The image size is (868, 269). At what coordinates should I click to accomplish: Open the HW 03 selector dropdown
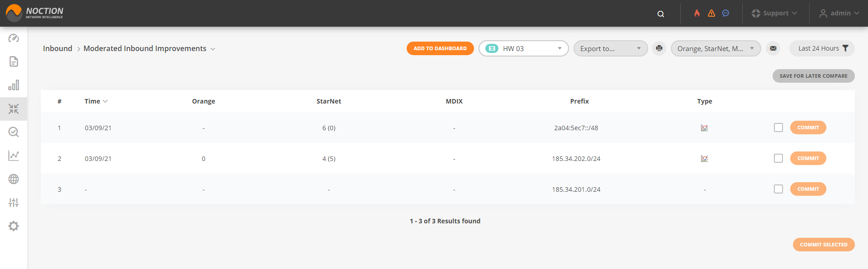[x=523, y=48]
